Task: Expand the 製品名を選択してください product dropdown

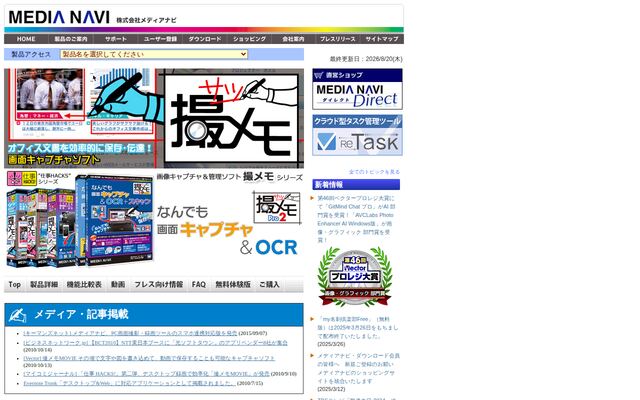Action: (154, 54)
